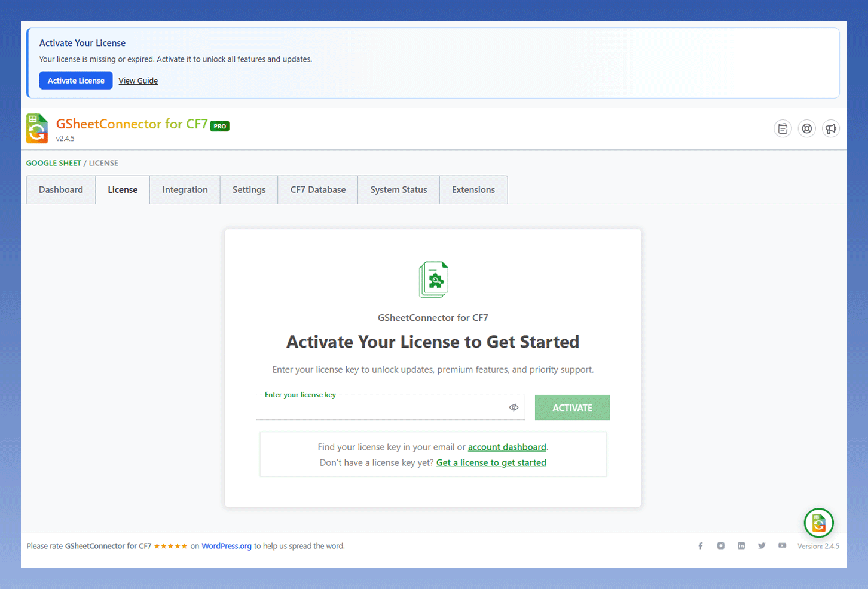Viewport: 868px width, 589px height.
Task: Click the blue Activate License button
Action: click(x=76, y=81)
